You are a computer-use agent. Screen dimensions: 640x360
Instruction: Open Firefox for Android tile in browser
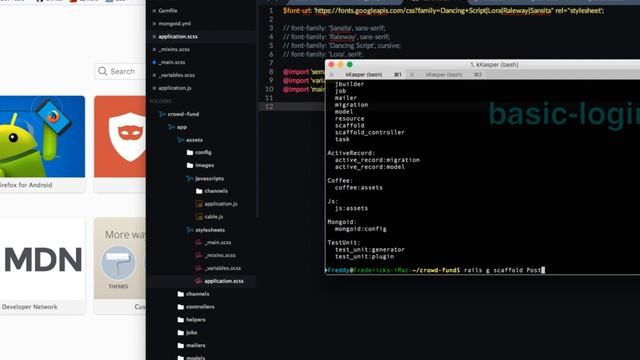(42, 144)
